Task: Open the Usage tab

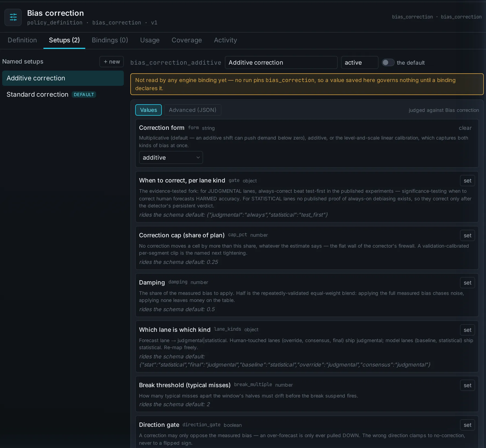Action: coord(150,40)
